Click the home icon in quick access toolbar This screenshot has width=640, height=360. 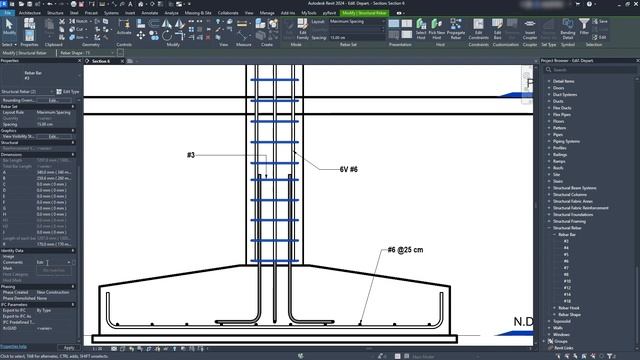pyautogui.click(x=140, y=4)
